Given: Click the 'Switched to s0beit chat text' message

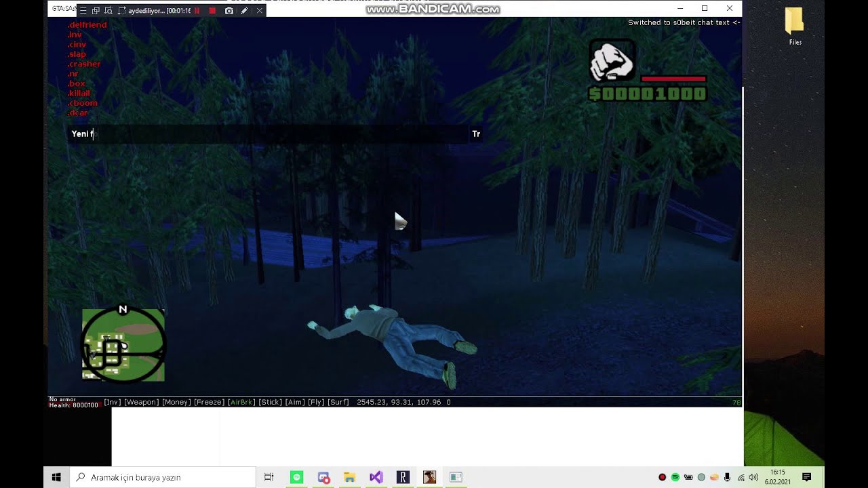Looking at the screenshot, I should (x=684, y=22).
